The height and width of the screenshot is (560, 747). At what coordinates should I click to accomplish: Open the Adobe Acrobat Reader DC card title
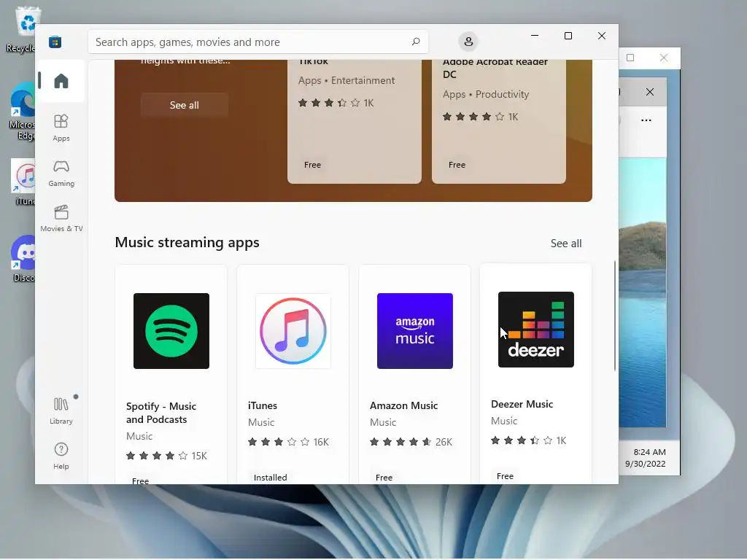point(495,69)
